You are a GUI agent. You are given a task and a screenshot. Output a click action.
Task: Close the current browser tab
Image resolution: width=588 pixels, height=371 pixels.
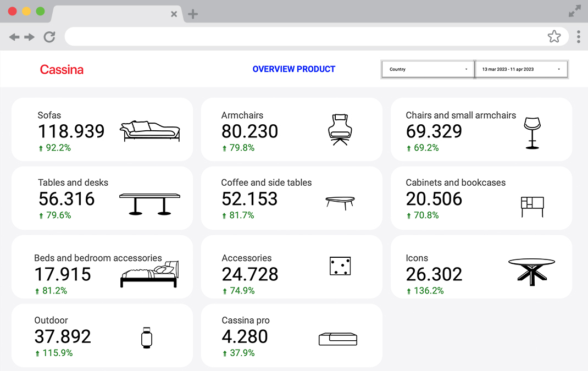(x=174, y=14)
